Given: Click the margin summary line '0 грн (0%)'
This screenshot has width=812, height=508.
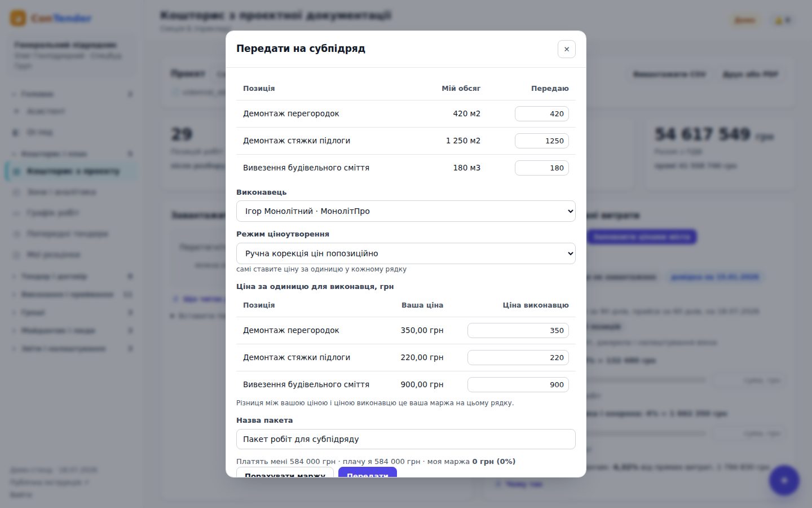Looking at the screenshot, I should point(494,461).
